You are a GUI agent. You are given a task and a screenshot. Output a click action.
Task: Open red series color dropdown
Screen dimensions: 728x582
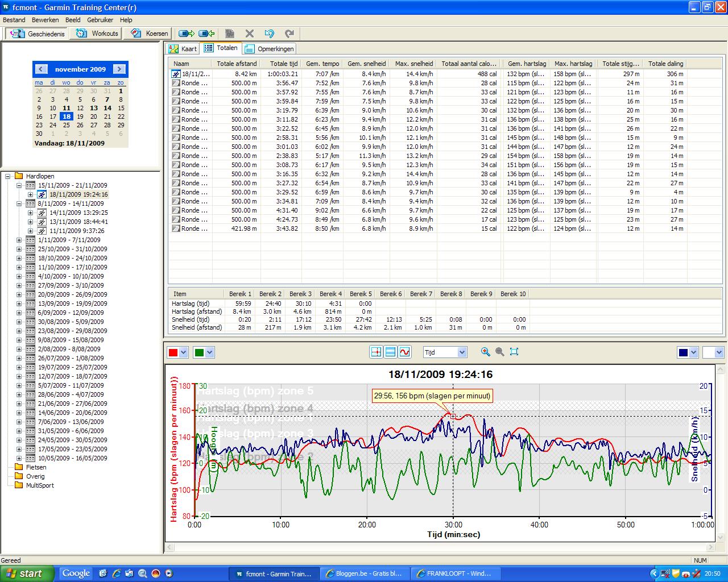[x=183, y=352]
